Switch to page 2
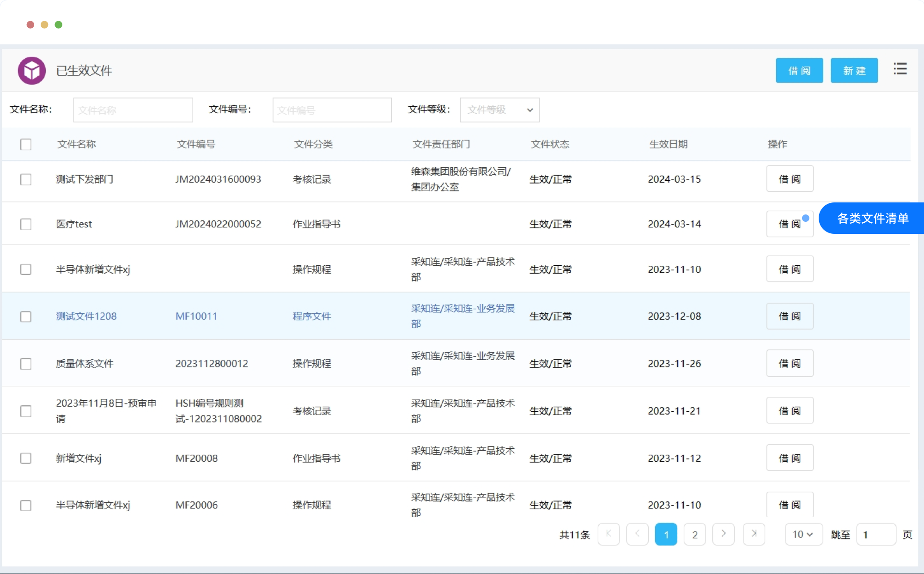This screenshot has height=574, width=924. [694, 534]
